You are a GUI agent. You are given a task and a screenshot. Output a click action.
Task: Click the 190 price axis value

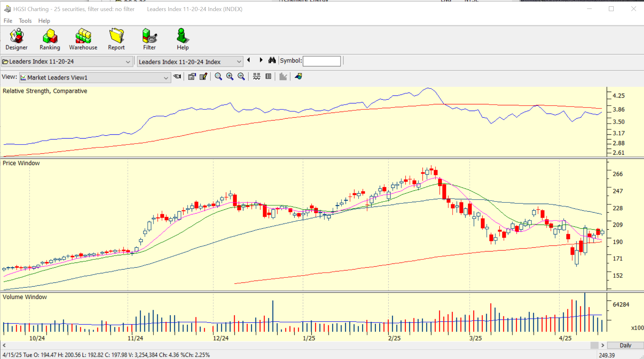(618, 242)
